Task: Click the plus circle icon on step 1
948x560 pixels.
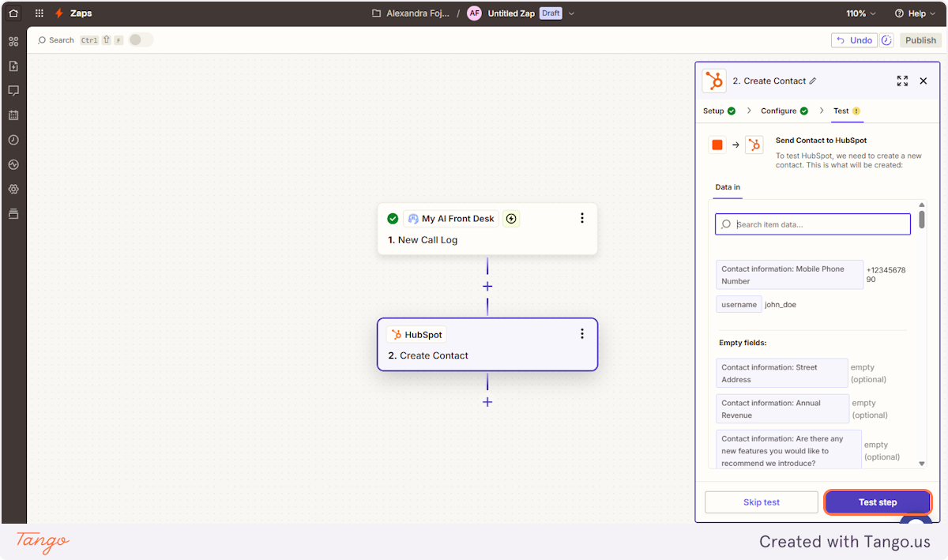Action: click(x=511, y=219)
